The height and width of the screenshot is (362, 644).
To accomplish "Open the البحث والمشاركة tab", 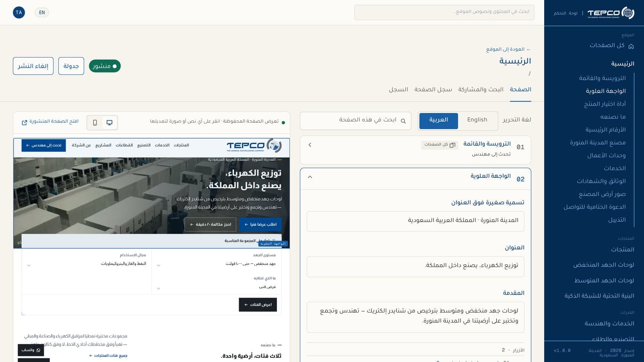I will point(481,89).
